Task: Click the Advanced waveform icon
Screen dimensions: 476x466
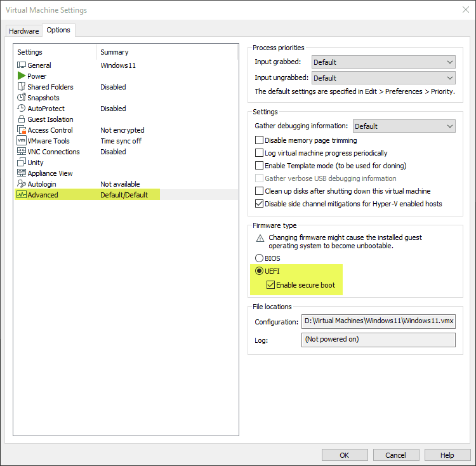Action: [22, 195]
